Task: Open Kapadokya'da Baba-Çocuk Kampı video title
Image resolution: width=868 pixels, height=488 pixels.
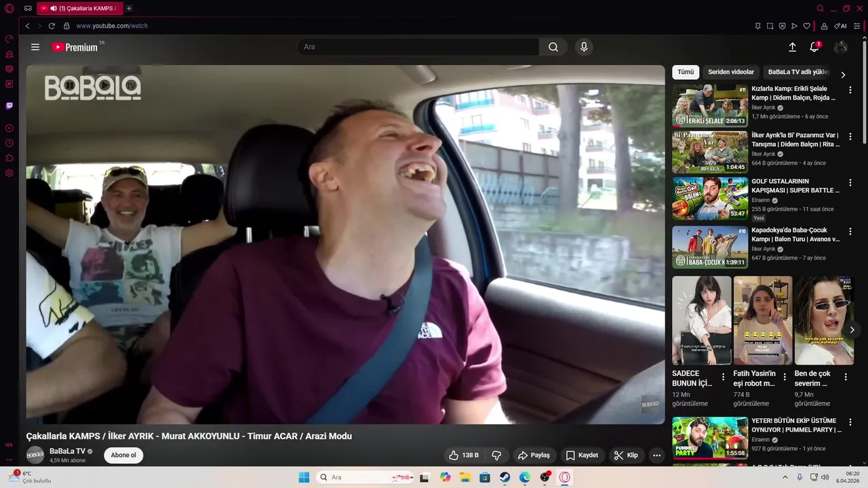Action: click(795, 235)
